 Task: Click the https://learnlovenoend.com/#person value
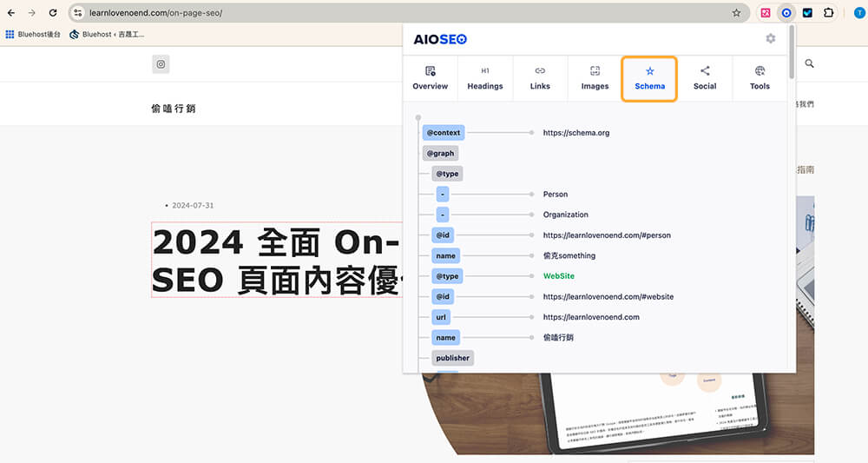[607, 235]
